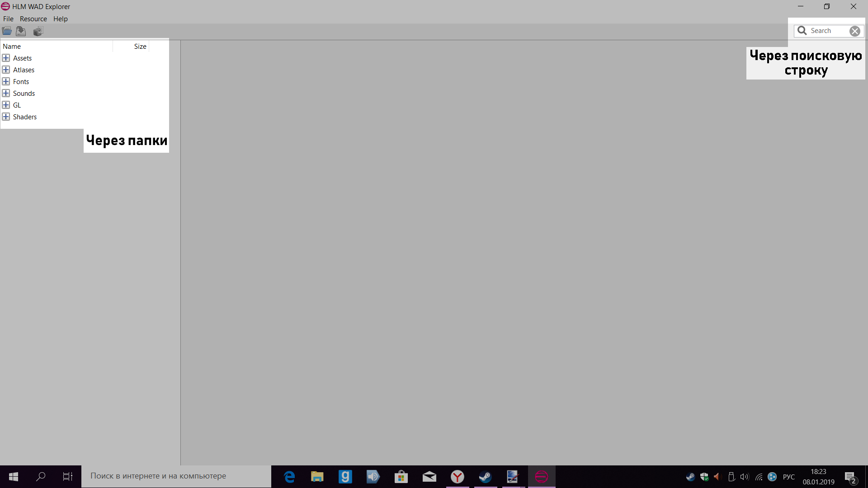This screenshot has width=868, height=488.
Task: Click the cube-and-document toolbar icon
Action: point(38,31)
